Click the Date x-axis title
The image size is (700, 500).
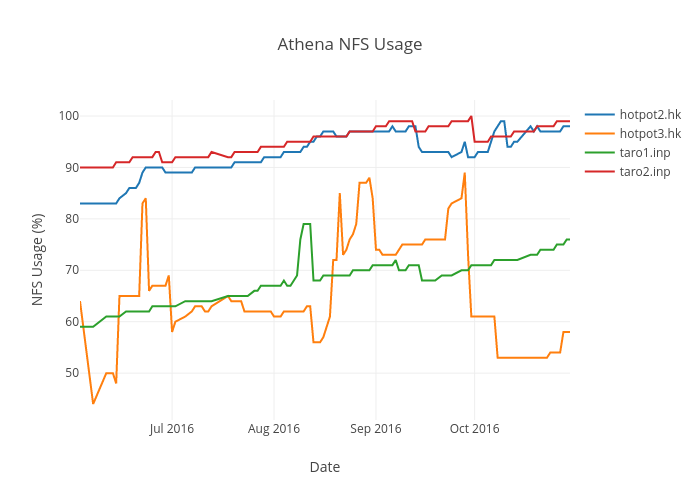pos(324,467)
